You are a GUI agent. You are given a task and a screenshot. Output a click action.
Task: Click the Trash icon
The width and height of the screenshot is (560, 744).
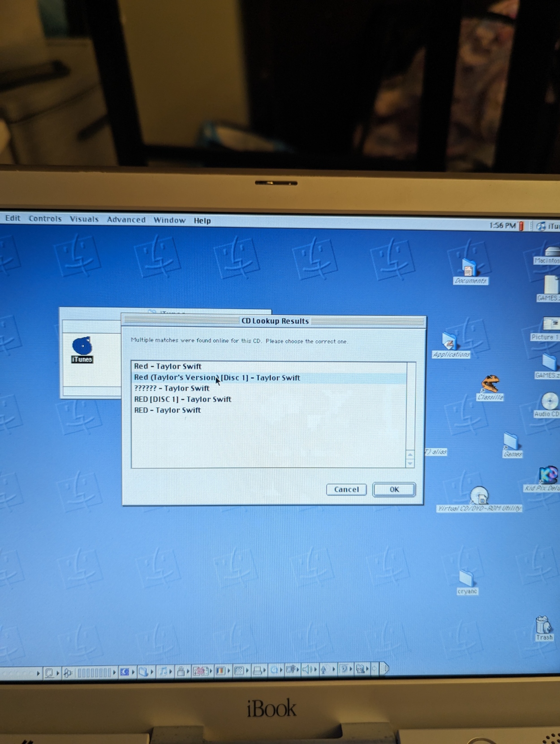click(543, 628)
